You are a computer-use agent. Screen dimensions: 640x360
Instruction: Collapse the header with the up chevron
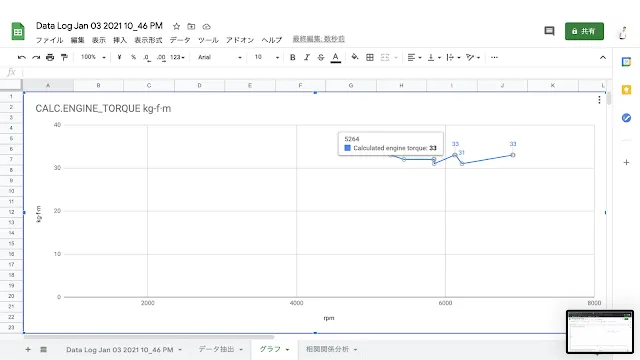[x=603, y=58]
